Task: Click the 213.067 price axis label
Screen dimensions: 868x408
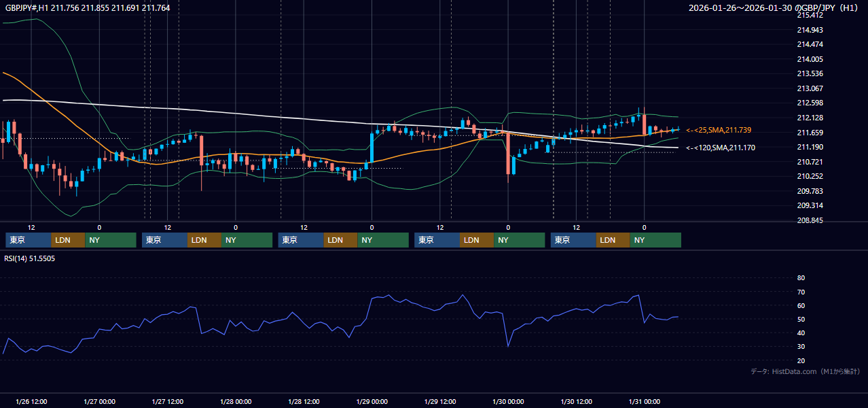Action: coord(810,88)
